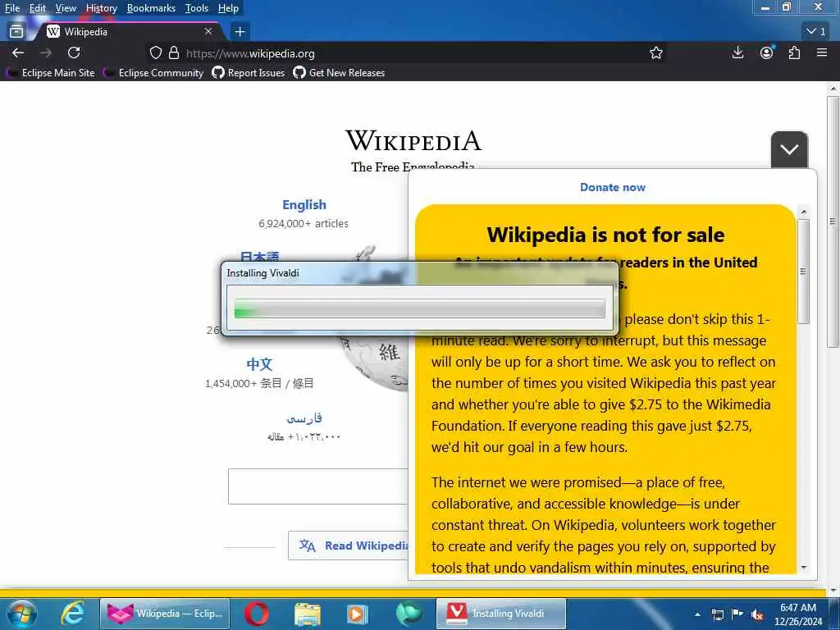The width and height of the screenshot is (840, 630).
Task: Open the Tools menu
Action: (197, 8)
